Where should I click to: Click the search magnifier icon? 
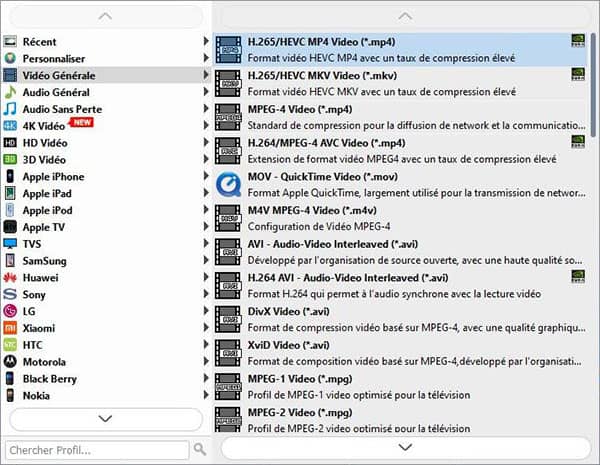pos(200,450)
